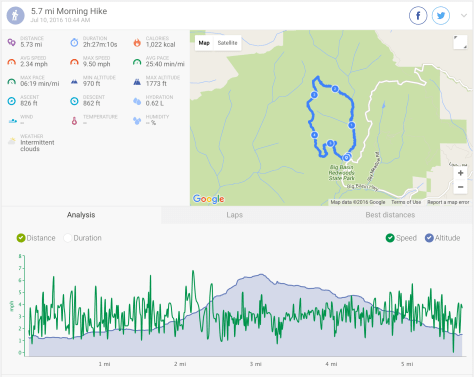Screen dimensions: 474x377
Task: Click the Duration stopwatch icon
Action: pyautogui.click(x=74, y=42)
